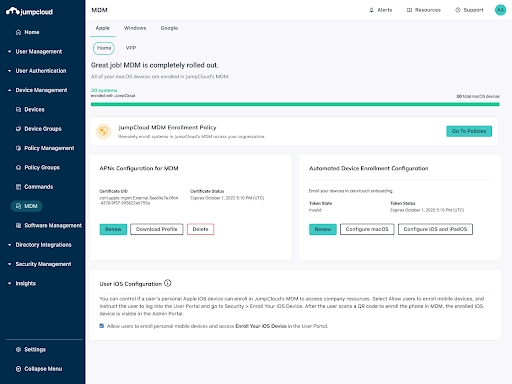Screen dimensions: 512x384
Task: Click Download Profile button
Action: coord(157,229)
